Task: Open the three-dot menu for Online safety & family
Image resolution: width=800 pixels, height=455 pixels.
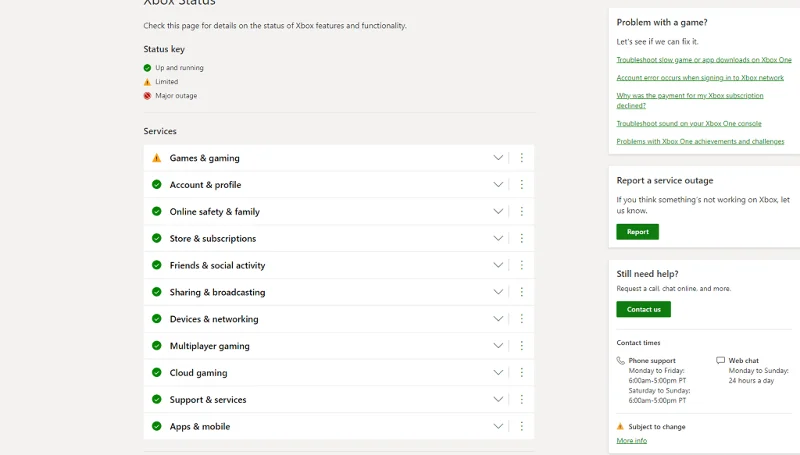Action: pyautogui.click(x=521, y=211)
